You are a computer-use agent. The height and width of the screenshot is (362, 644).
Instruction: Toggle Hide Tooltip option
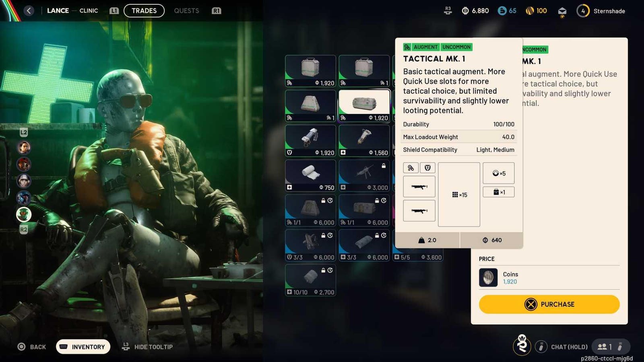[x=147, y=347]
